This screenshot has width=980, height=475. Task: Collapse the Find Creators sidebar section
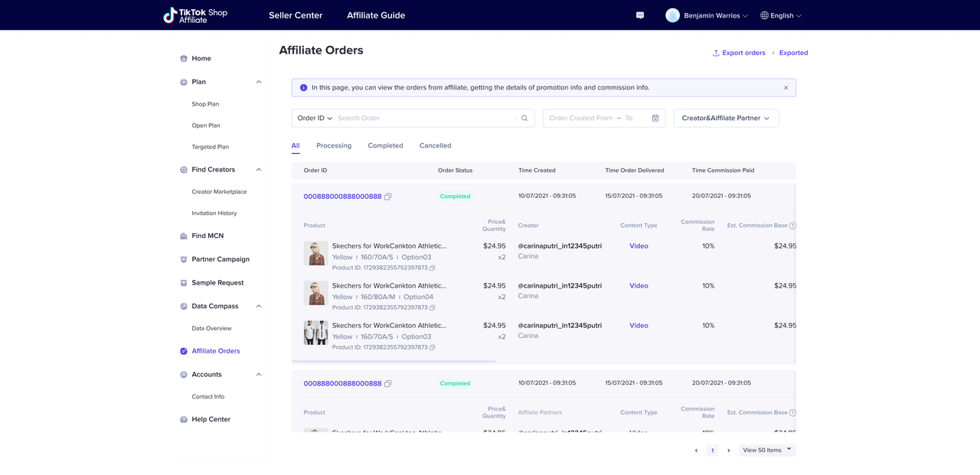tap(259, 170)
